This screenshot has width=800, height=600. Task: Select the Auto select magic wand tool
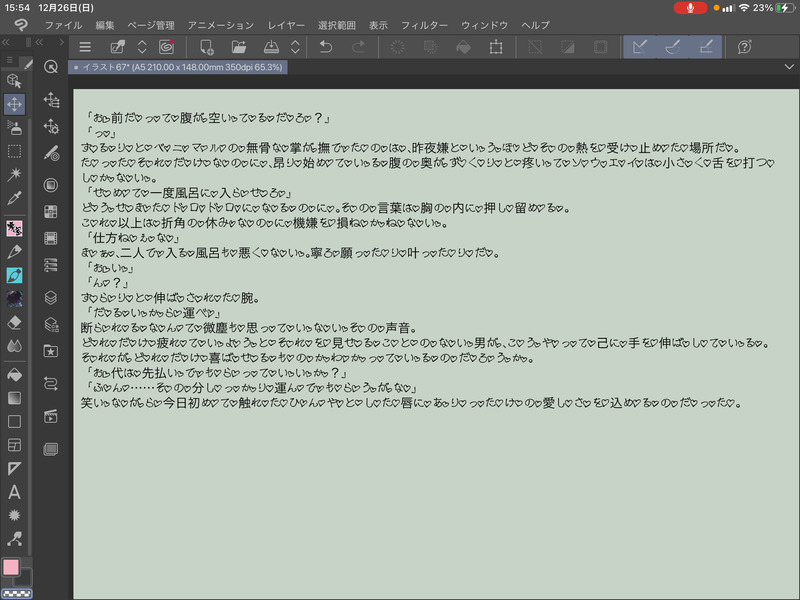[x=14, y=174]
